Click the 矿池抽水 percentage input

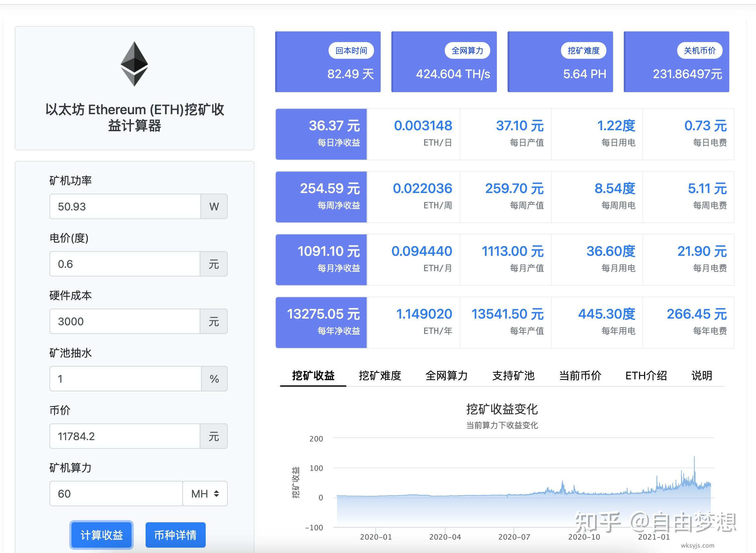click(x=126, y=379)
